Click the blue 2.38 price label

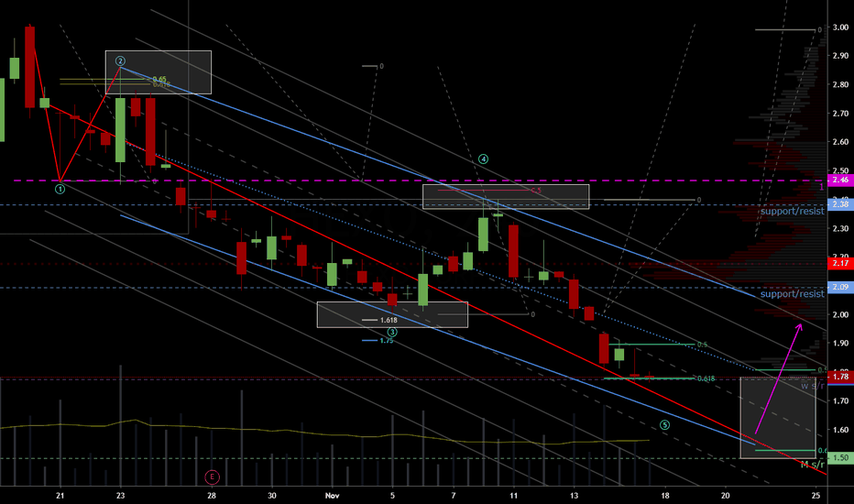(840, 204)
